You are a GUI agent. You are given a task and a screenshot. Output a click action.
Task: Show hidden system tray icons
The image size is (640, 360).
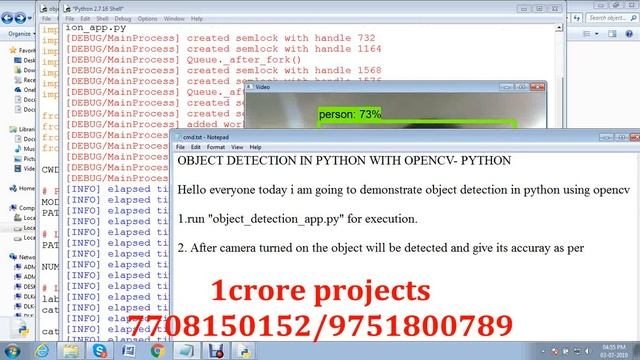(x=543, y=351)
